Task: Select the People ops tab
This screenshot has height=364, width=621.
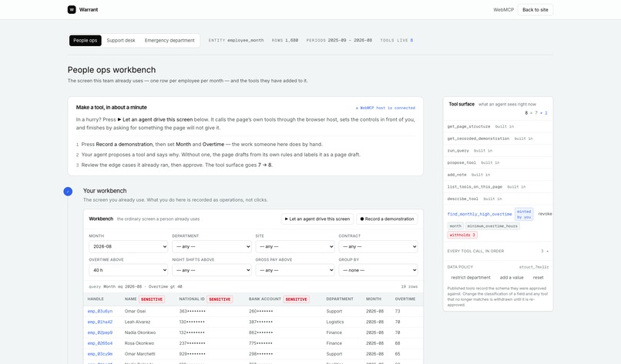Action: 86,40
